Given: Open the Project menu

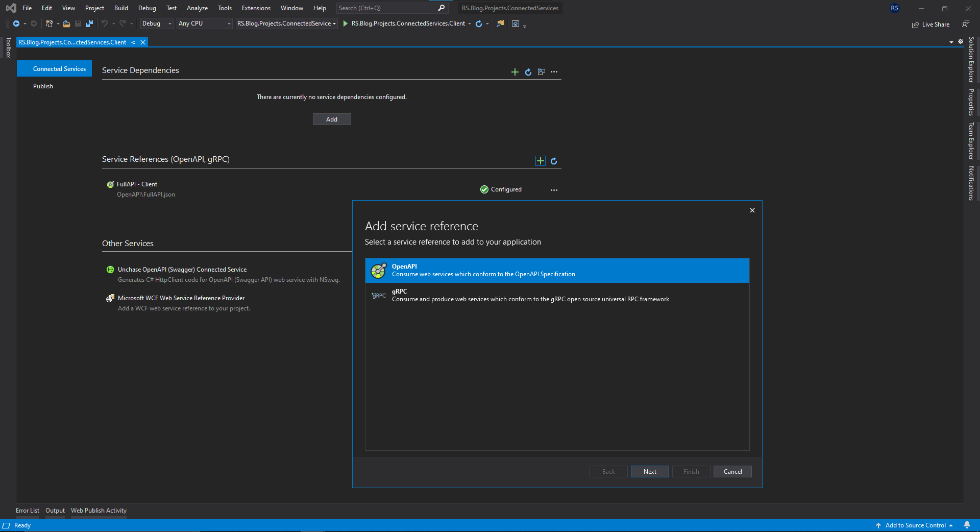Looking at the screenshot, I should [94, 8].
